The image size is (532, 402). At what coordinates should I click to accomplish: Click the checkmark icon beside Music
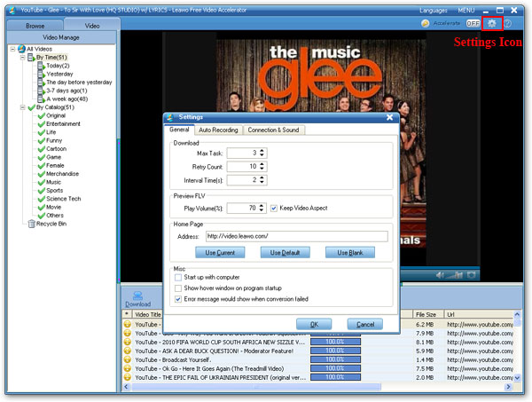[x=42, y=182]
